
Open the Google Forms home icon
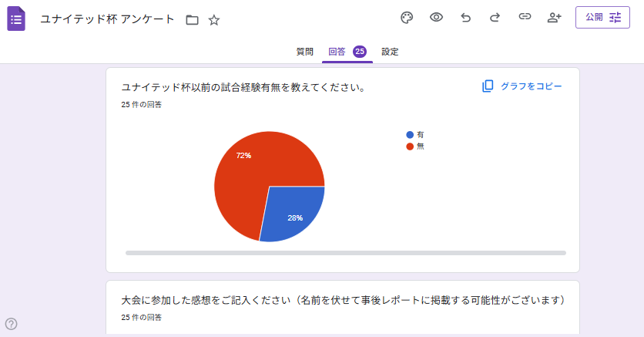tap(16, 19)
